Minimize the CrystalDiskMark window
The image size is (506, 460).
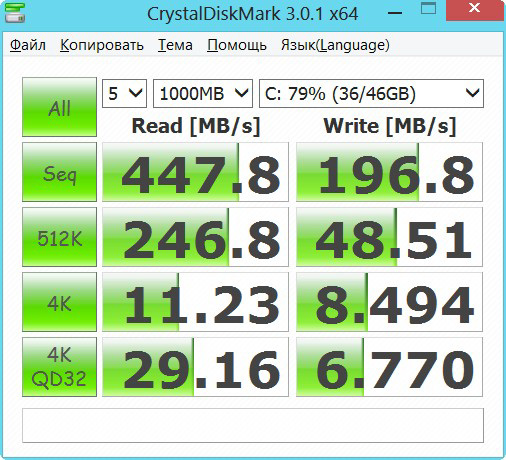click(x=395, y=13)
